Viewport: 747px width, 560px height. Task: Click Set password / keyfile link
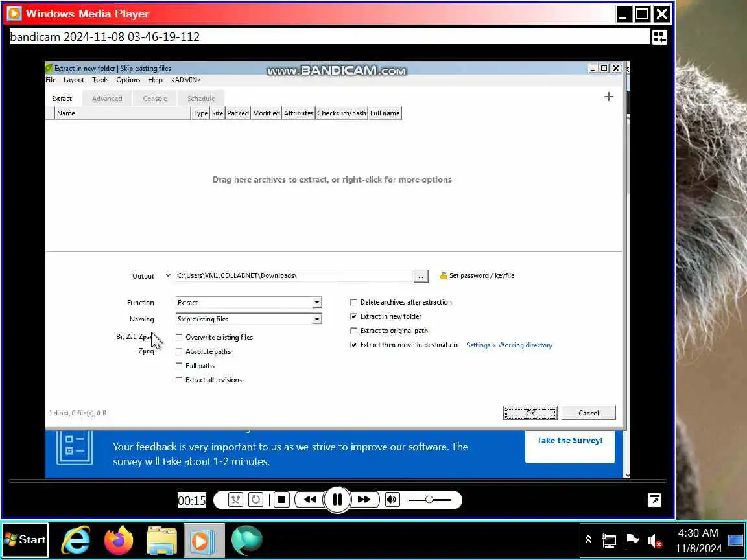click(x=481, y=275)
